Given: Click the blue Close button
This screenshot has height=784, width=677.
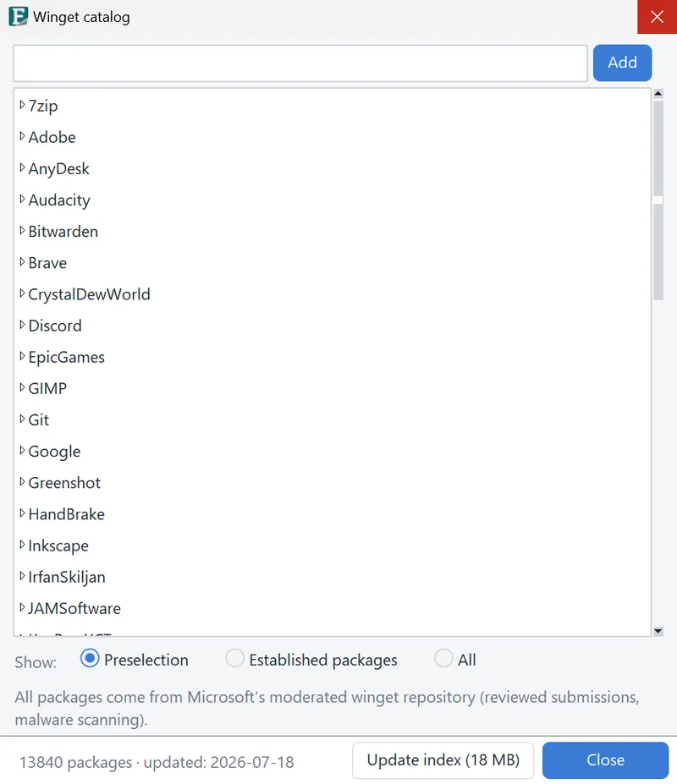Looking at the screenshot, I should [605, 760].
